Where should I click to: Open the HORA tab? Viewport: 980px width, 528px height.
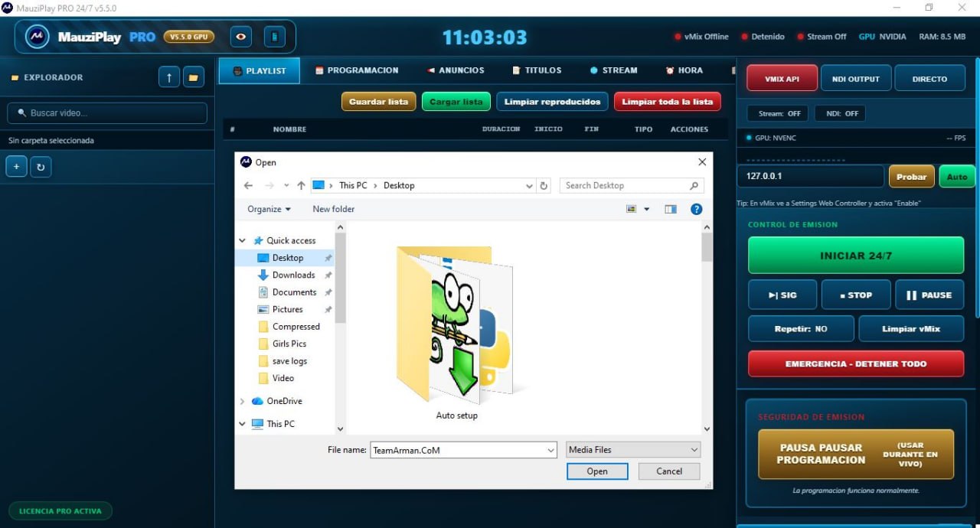click(684, 70)
